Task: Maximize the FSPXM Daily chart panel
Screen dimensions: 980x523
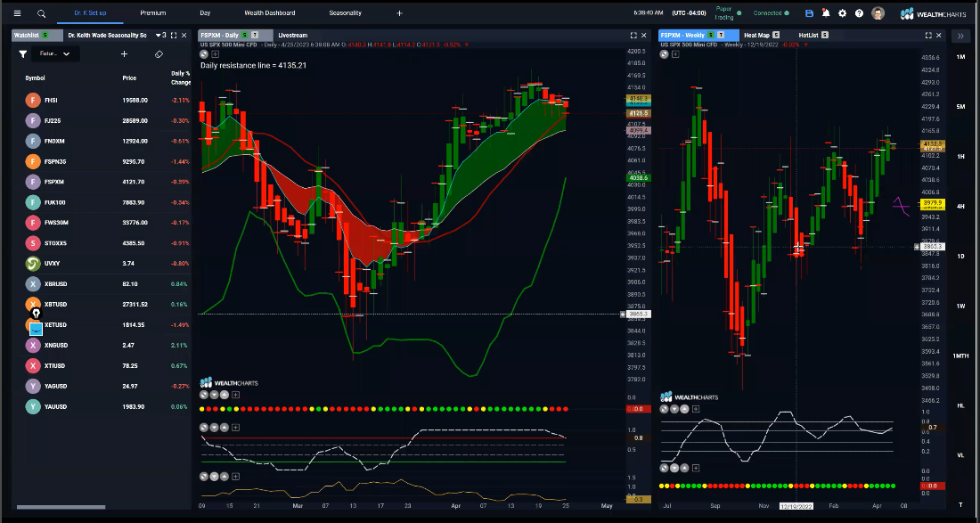Action: 633,36
